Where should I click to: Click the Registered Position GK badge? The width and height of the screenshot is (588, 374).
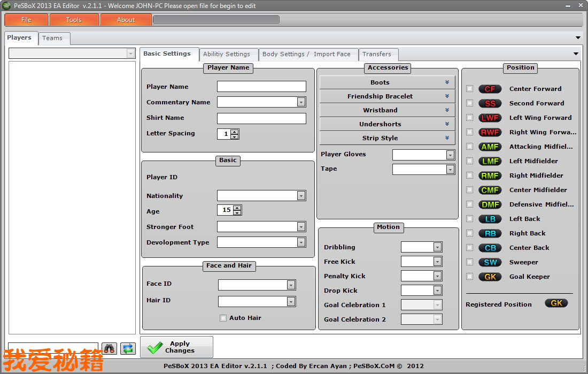click(556, 303)
